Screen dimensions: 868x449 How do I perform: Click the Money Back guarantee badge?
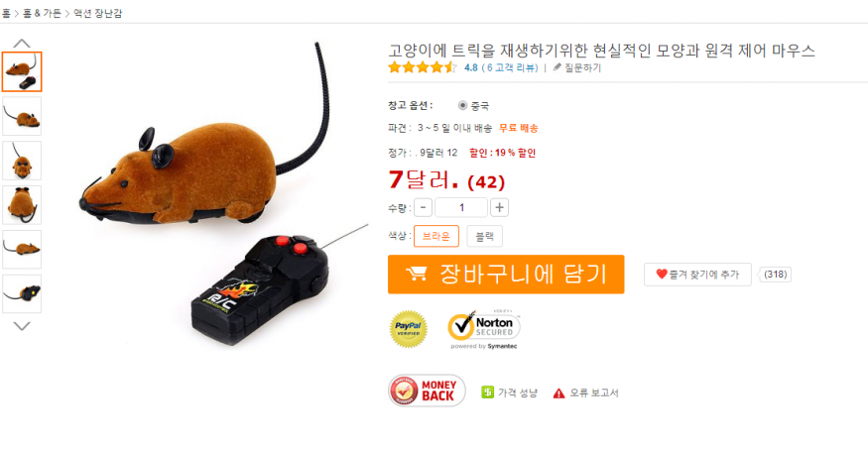pyautogui.click(x=427, y=391)
